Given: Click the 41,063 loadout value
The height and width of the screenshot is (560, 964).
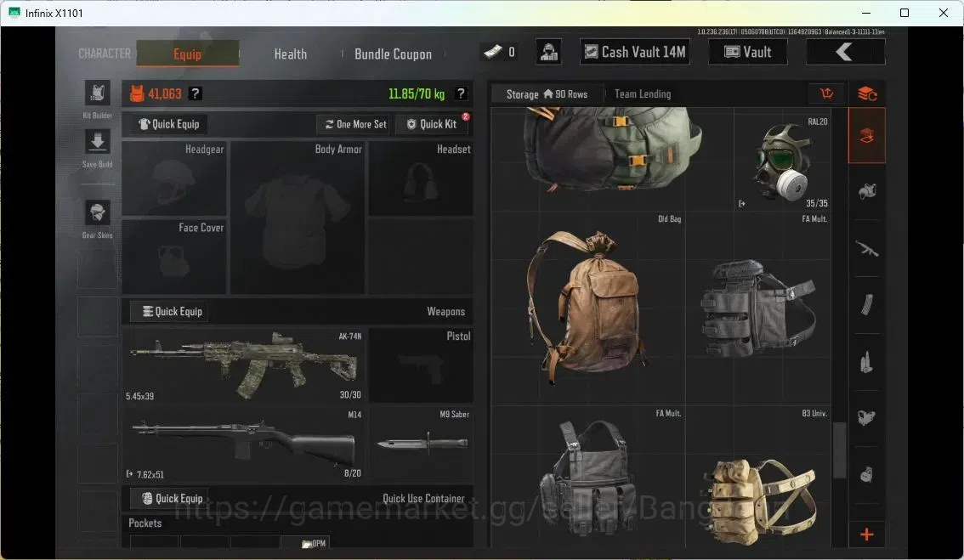Looking at the screenshot, I should pos(165,94).
